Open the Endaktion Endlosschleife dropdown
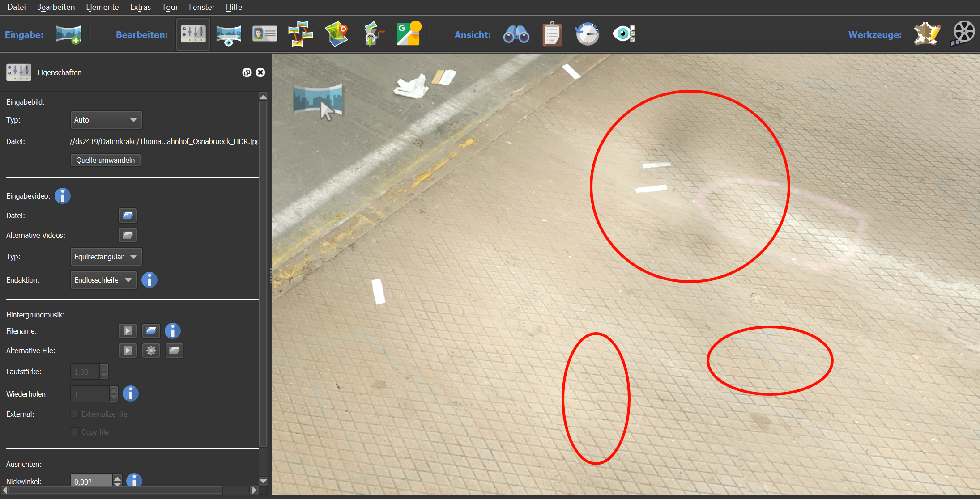Viewport: 980px width, 499px height. point(103,280)
